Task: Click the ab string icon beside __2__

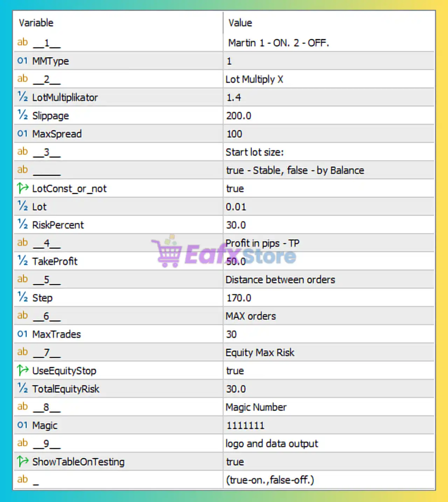Action: coord(22,79)
